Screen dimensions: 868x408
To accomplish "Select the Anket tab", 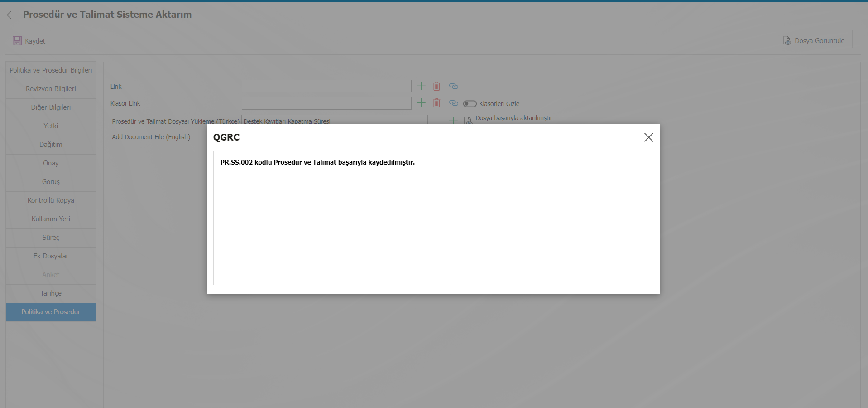I will point(51,275).
